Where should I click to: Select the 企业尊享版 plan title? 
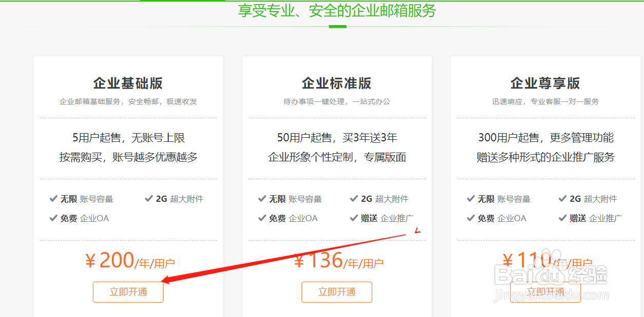click(x=545, y=83)
